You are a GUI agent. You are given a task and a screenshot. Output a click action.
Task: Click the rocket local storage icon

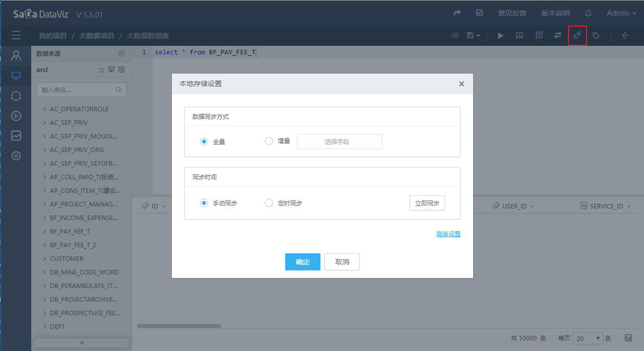[x=577, y=35]
